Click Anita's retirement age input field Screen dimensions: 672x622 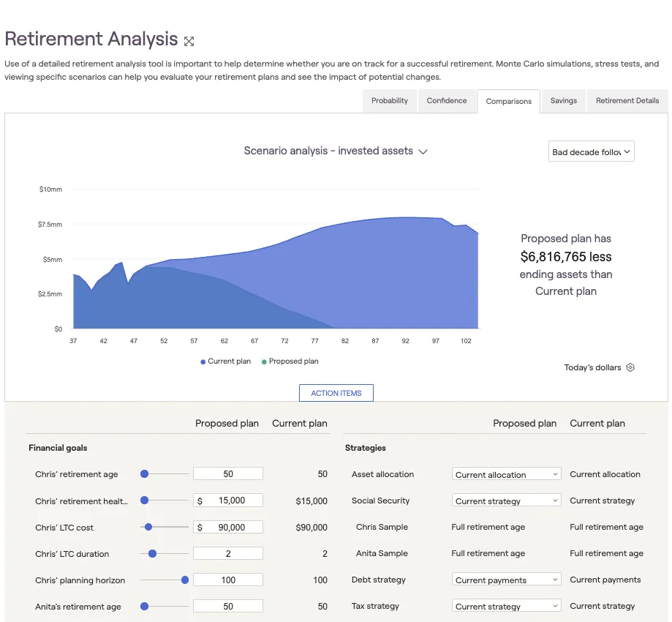coord(227,606)
